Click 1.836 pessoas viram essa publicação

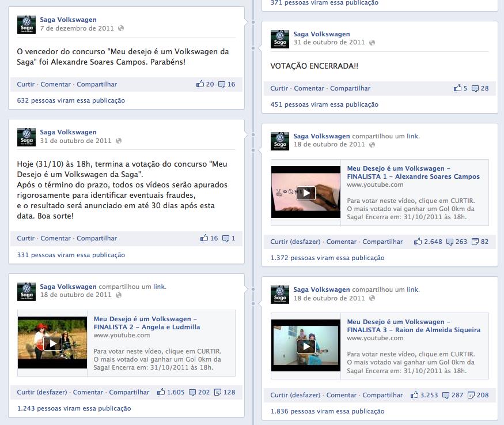327,411
